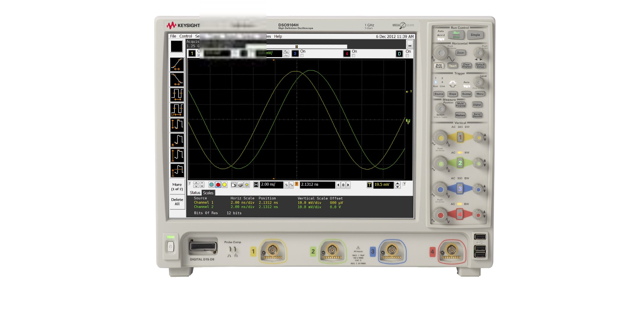Click the peak-to-peak measurement icon
644x330 pixels.
(x=177, y=125)
